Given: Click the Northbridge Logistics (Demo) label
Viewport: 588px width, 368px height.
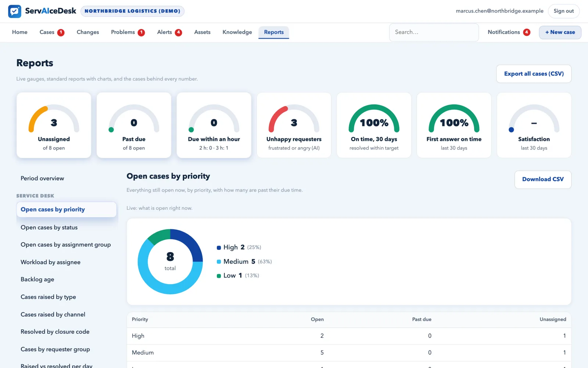Looking at the screenshot, I should click(x=133, y=11).
